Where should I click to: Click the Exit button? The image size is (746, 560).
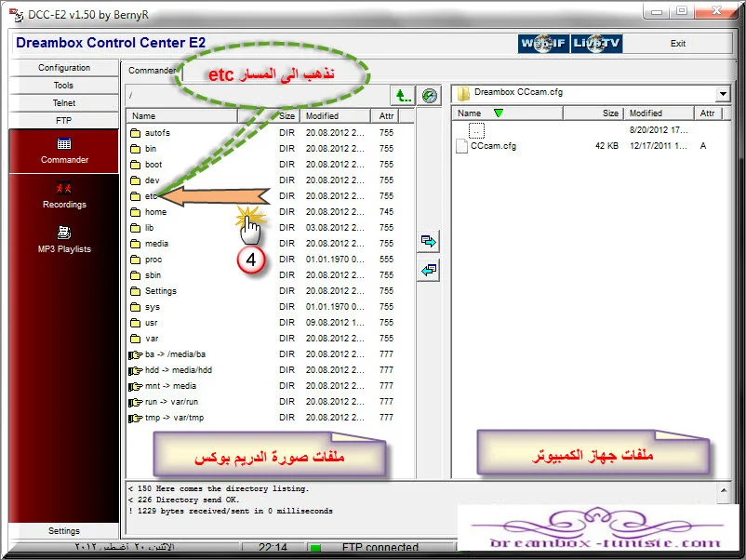pos(678,44)
